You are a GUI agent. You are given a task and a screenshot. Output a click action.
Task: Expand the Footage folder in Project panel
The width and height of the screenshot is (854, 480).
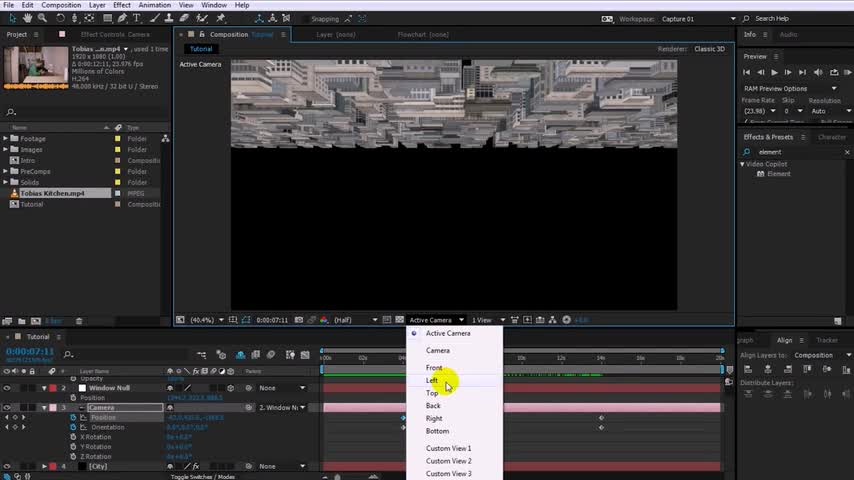coord(5,138)
